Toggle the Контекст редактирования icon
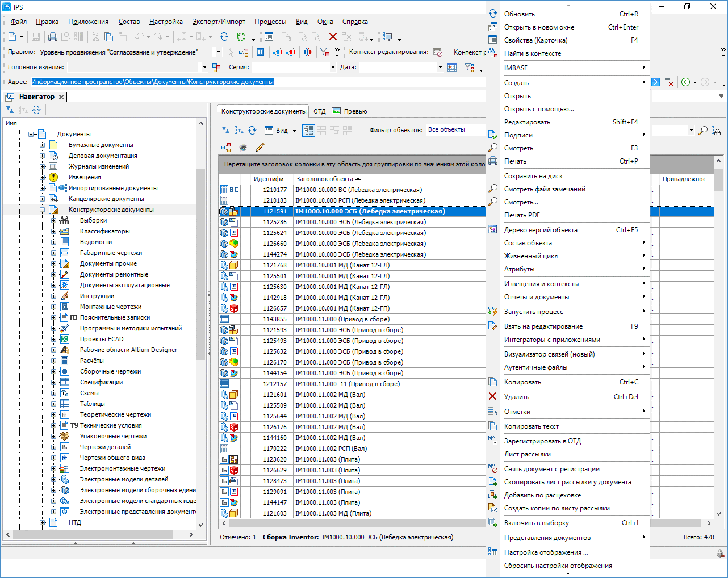 [x=438, y=52]
